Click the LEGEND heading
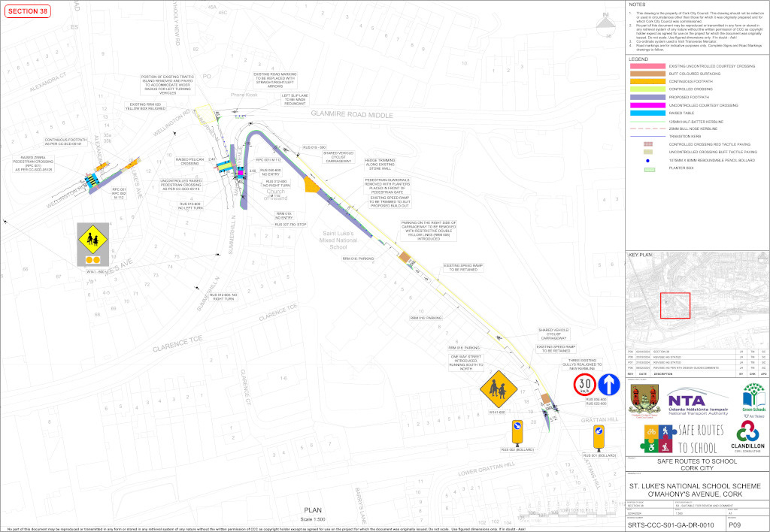Screen dimensions: 770x532 [x=638, y=59]
